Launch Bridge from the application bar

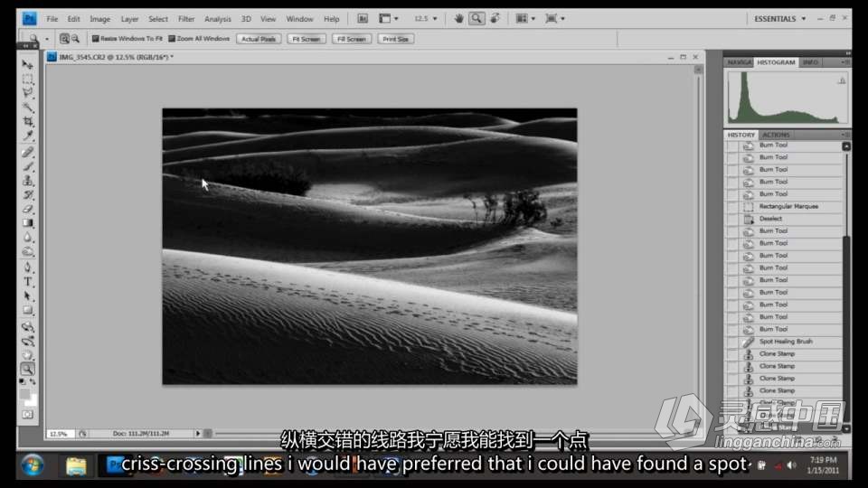[x=362, y=18]
